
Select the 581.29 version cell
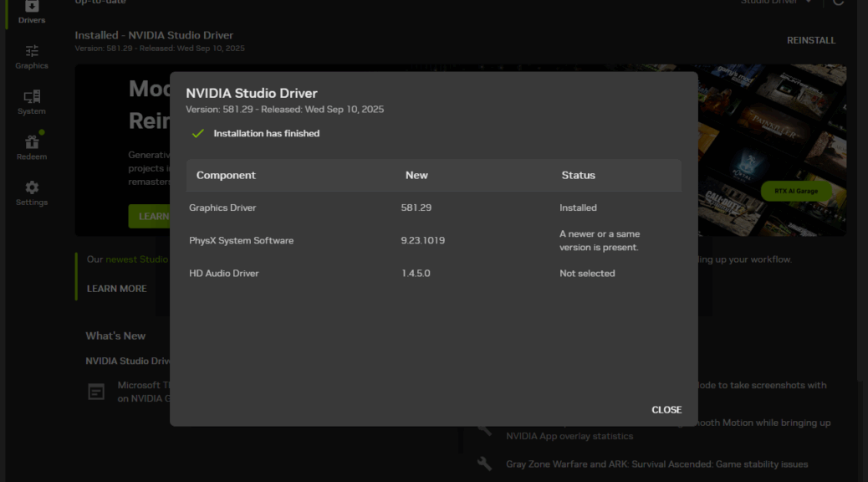416,208
